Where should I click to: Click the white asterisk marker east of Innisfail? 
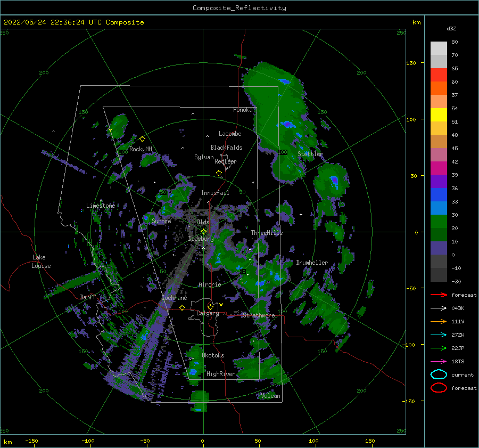pos(253,183)
